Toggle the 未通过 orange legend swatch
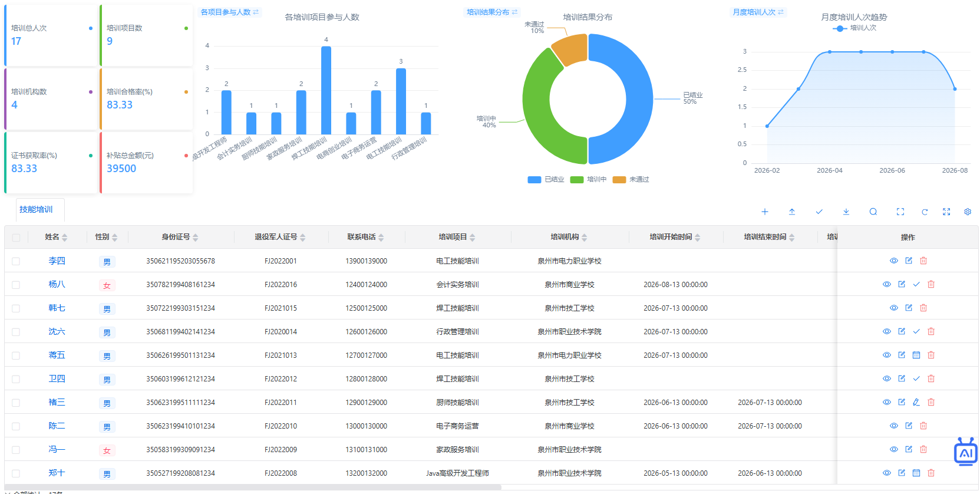This screenshot has height=494, width=980. (619, 180)
